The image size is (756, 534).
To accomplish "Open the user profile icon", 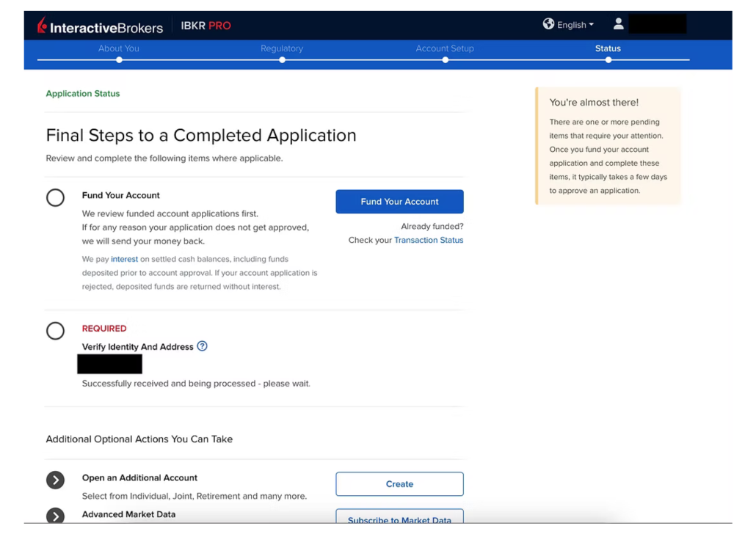I will (x=618, y=24).
